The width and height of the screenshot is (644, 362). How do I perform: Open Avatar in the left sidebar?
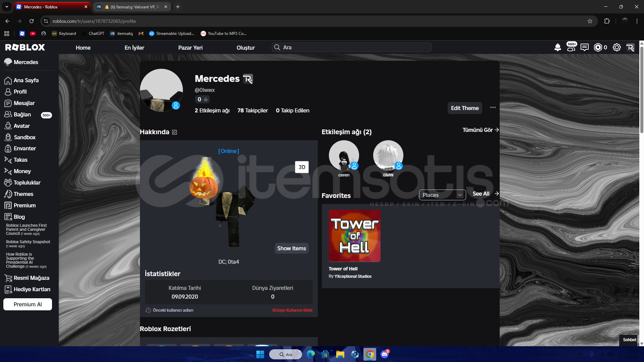(21, 126)
